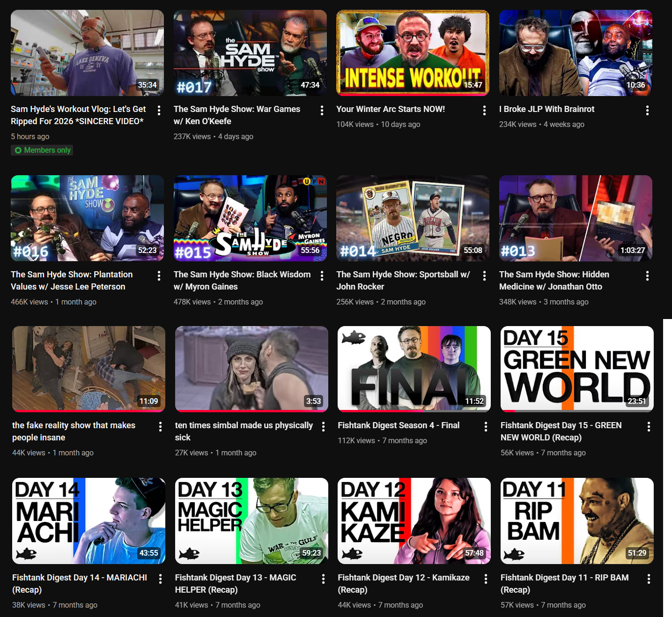Image resolution: width=672 pixels, height=617 pixels.
Task: Click "234K views • 4 weeks ago" metadata
Action: pyautogui.click(x=542, y=125)
